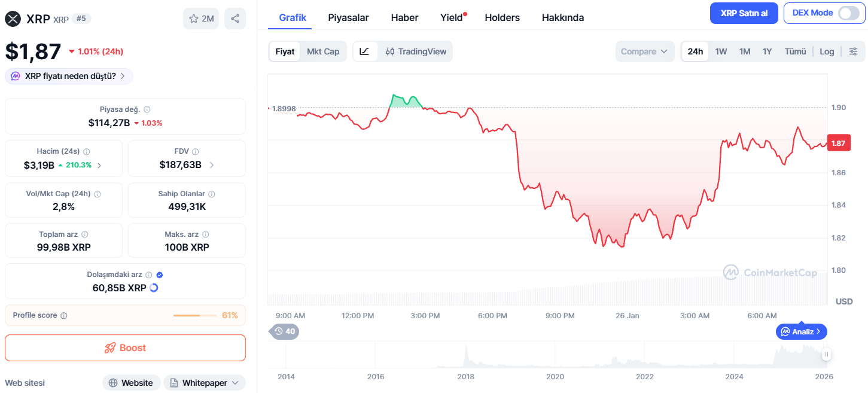868x393 pixels.
Task: Click the 499,31K holders value
Action: (187, 206)
